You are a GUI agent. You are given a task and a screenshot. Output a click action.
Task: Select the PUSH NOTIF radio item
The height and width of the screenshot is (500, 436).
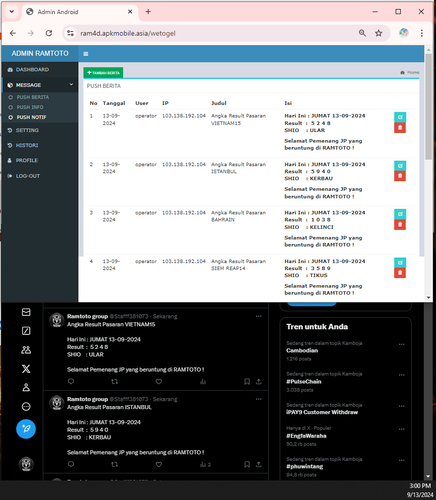pyautogui.click(x=10, y=117)
